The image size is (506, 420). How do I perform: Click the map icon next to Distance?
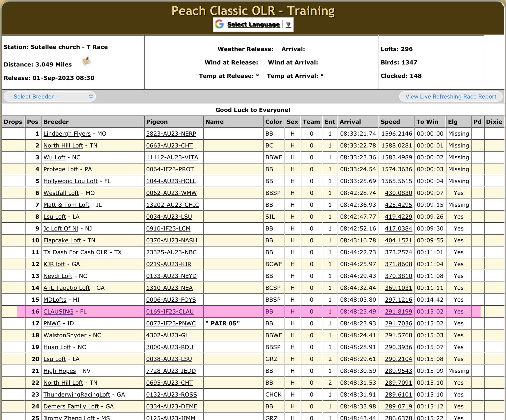pyautogui.click(x=86, y=61)
